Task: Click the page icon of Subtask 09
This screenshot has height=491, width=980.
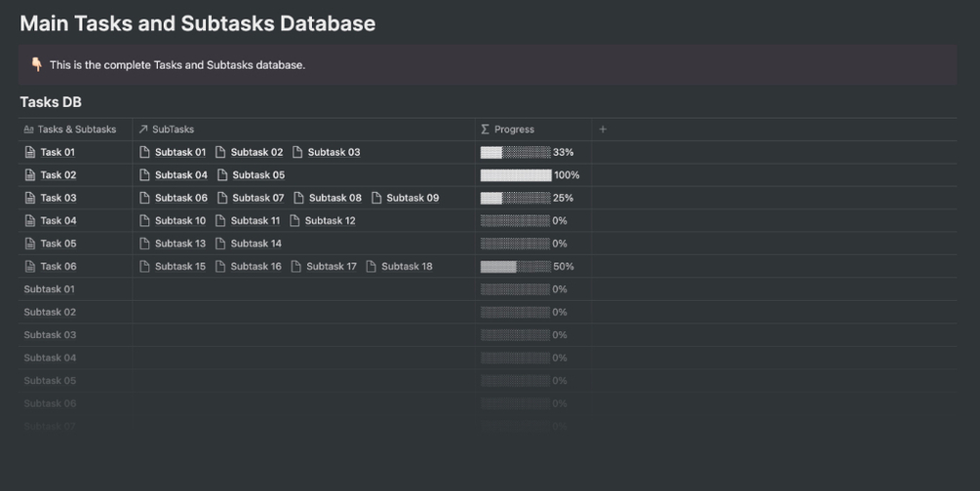Action: click(x=376, y=198)
